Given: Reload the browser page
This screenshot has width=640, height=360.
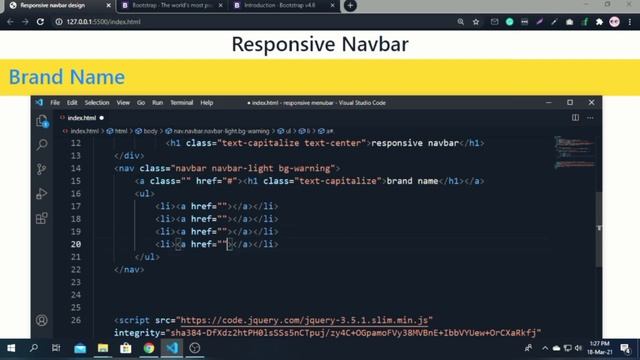Looking at the screenshot, I should [x=40, y=22].
